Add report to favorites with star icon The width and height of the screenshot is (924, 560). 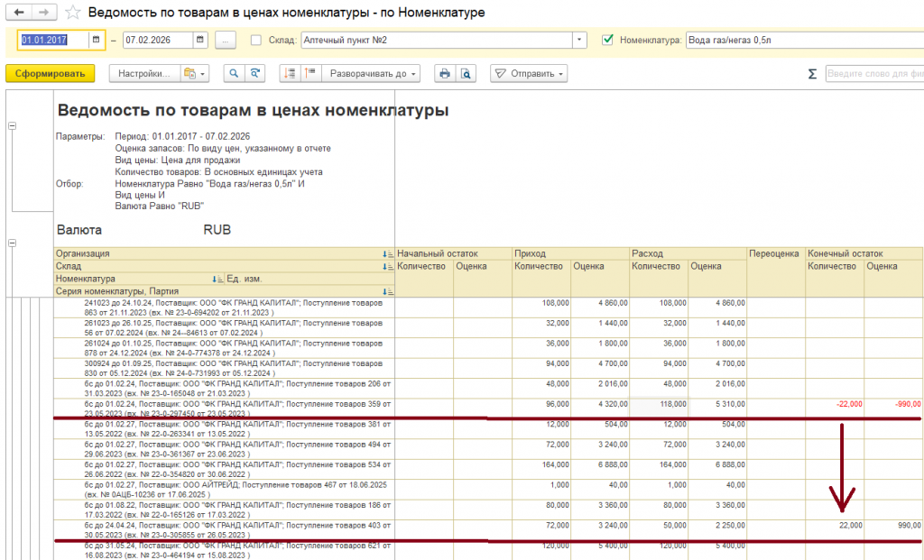(71, 13)
